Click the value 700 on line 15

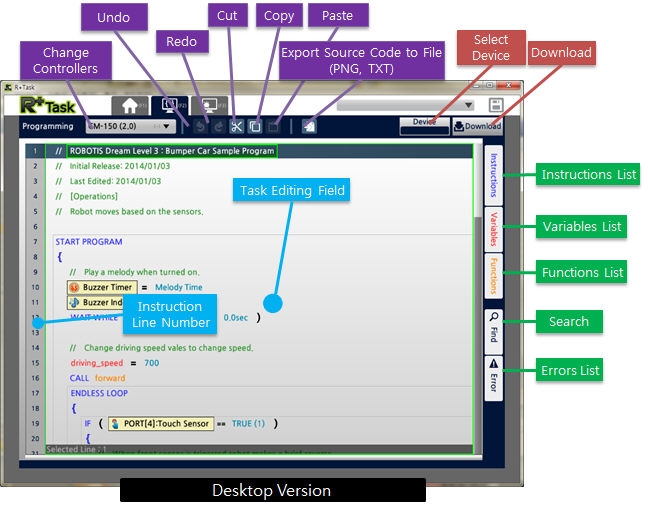[x=152, y=363]
